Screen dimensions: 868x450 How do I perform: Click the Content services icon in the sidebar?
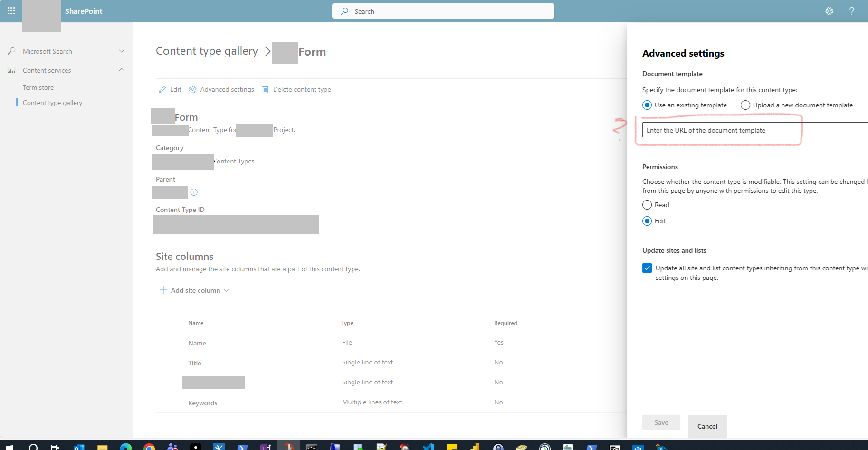tap(11, 70)
